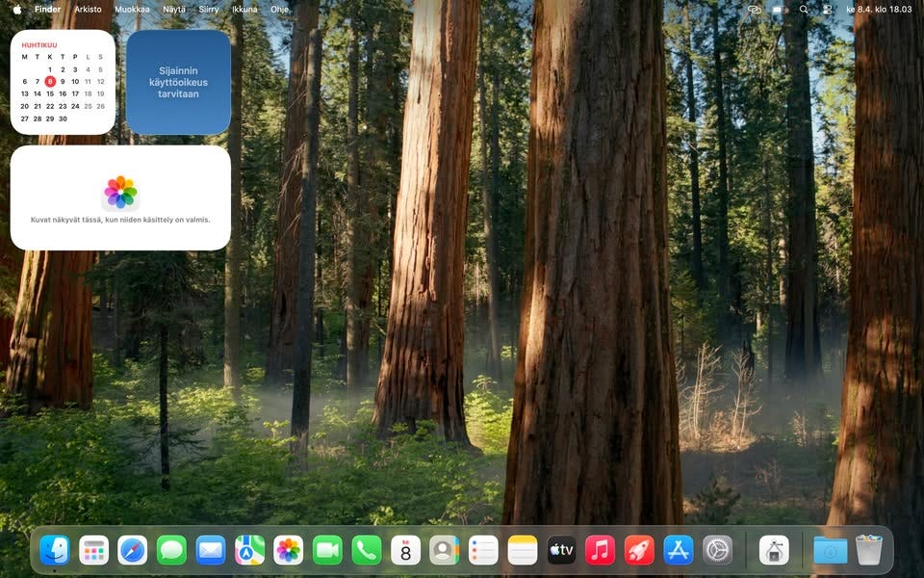The height and width of the screenshot is (578, 924).
Task: Open the App Store icon
Action: pos(679,550)
